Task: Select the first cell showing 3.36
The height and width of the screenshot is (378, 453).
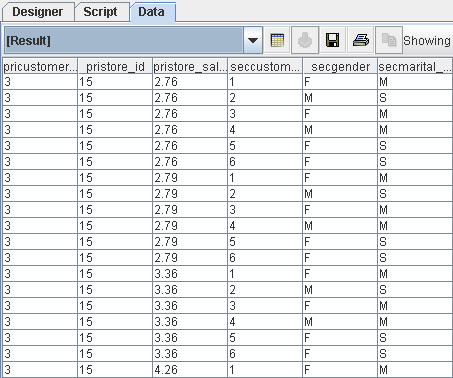Action: point(190,274)
